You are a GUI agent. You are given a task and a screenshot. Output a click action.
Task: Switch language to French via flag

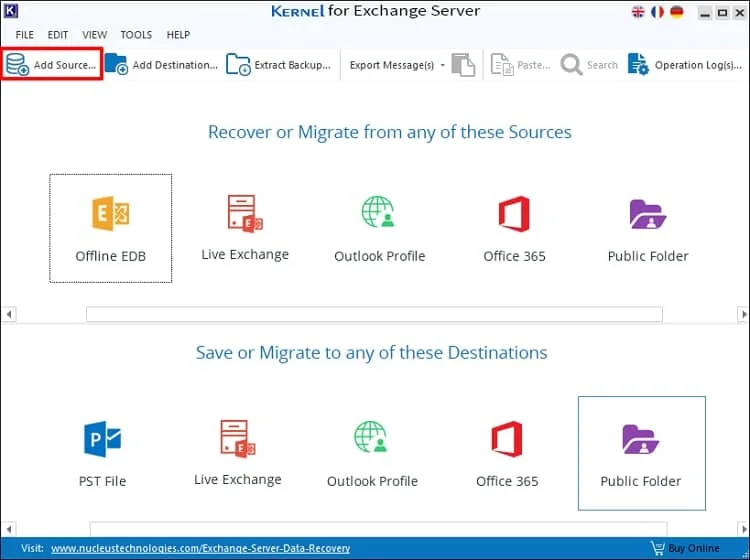(658, 12)
